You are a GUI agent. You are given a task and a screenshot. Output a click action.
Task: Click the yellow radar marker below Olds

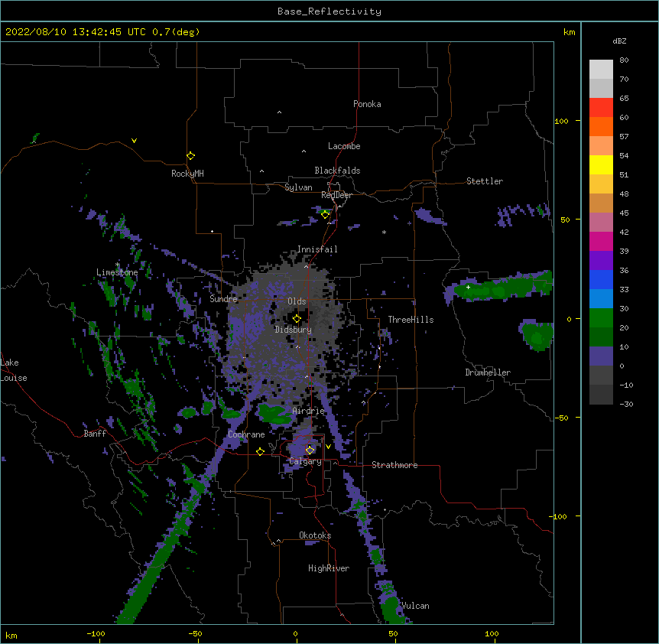coord(297,318)
